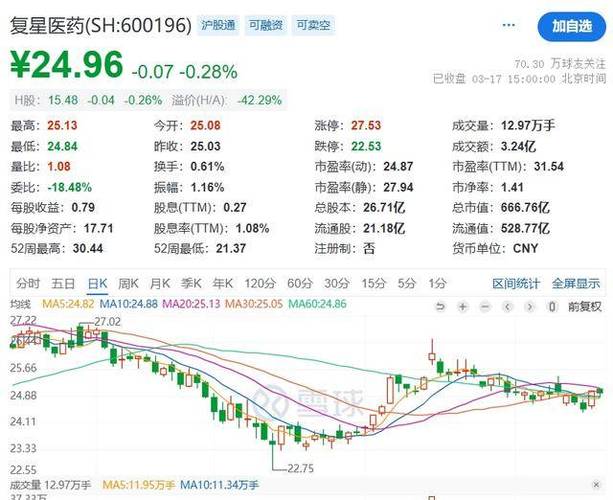Switch to the 分时 intraday tab
The width and height of the screenshot is (613, 500).
[28, 283]
